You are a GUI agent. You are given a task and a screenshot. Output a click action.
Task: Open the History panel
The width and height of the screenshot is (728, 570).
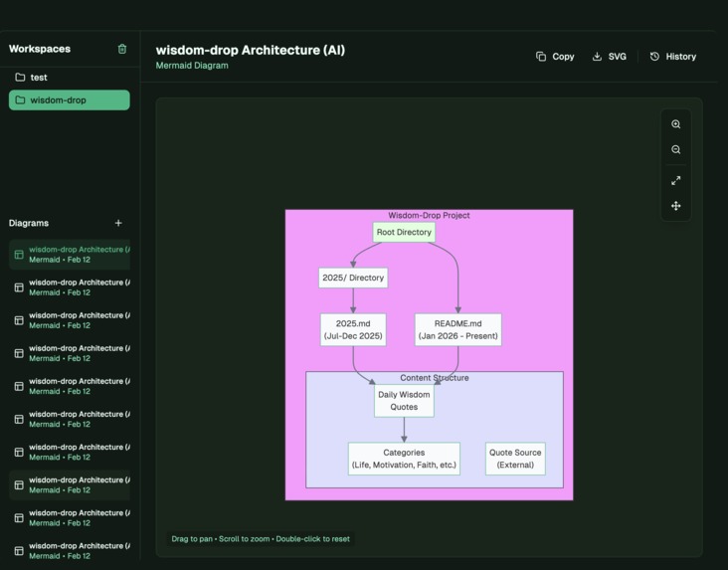pyautogui.click(x=673, y=57)
